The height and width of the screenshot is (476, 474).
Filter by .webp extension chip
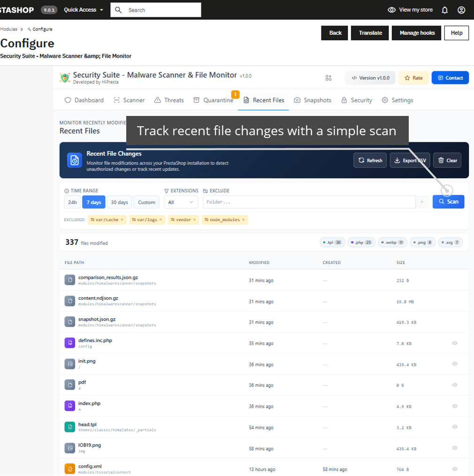[392, 242]
